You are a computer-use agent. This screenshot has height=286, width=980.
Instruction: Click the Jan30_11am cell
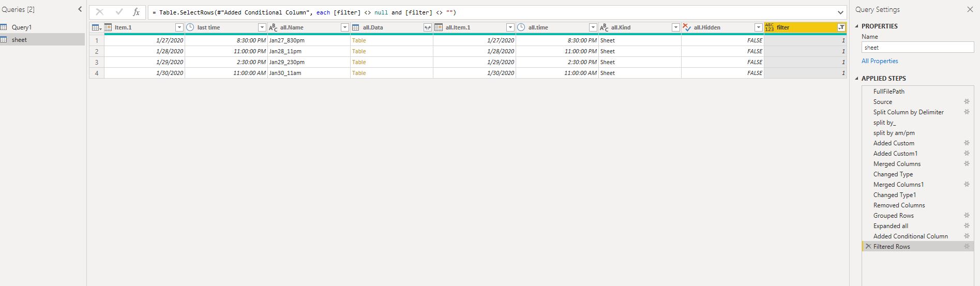309,73
